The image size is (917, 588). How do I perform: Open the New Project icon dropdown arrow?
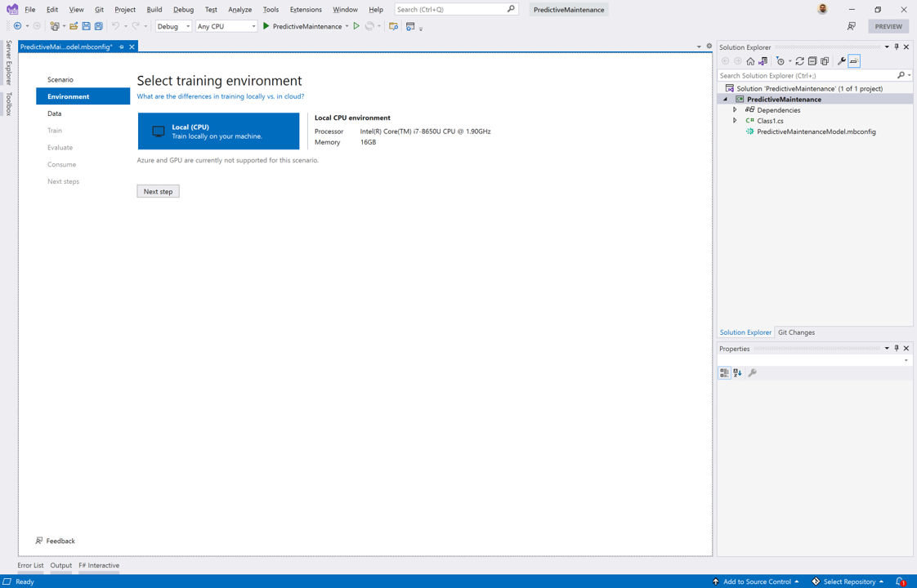click(x=64, y=26)
